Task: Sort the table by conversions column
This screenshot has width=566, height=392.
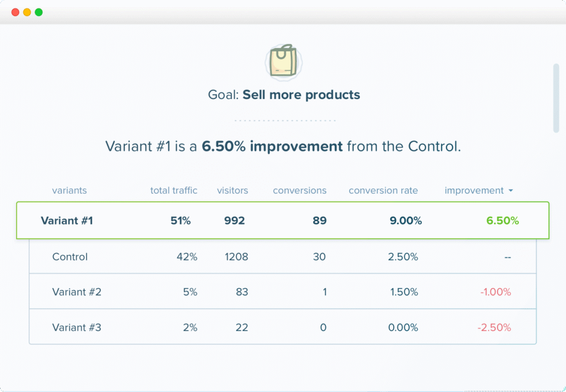Action: pyautogui.click(x=300, y=190)
